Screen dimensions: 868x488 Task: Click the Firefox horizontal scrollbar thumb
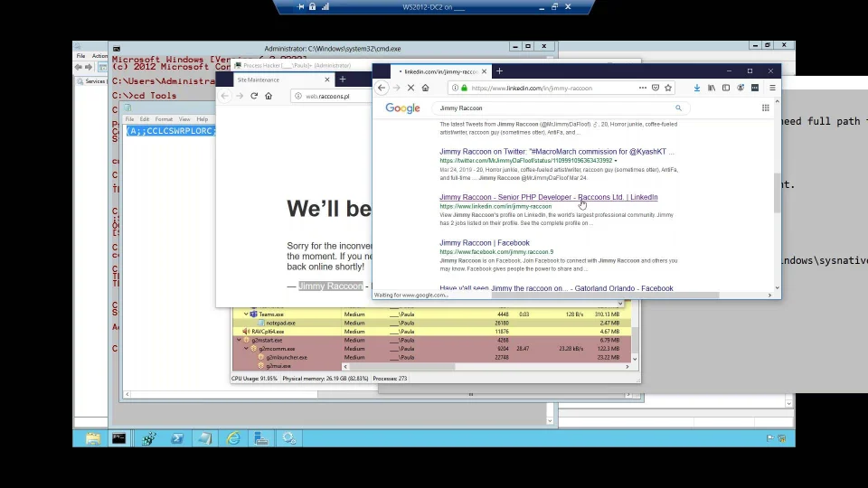[x=605, y=295]
